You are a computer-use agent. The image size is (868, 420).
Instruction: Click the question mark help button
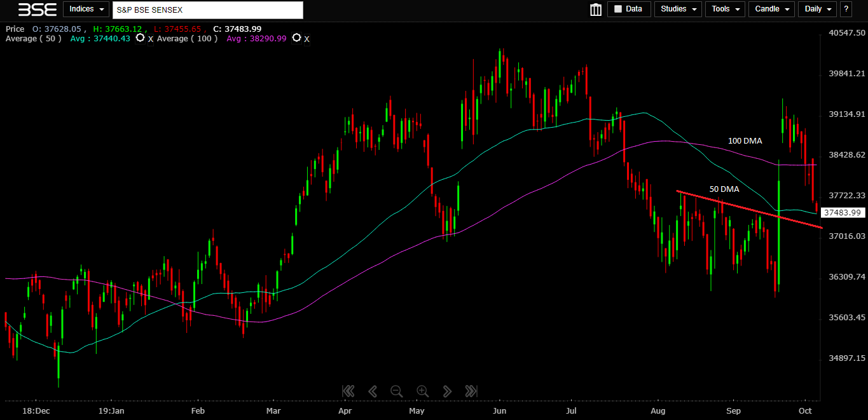pos(846,10)
